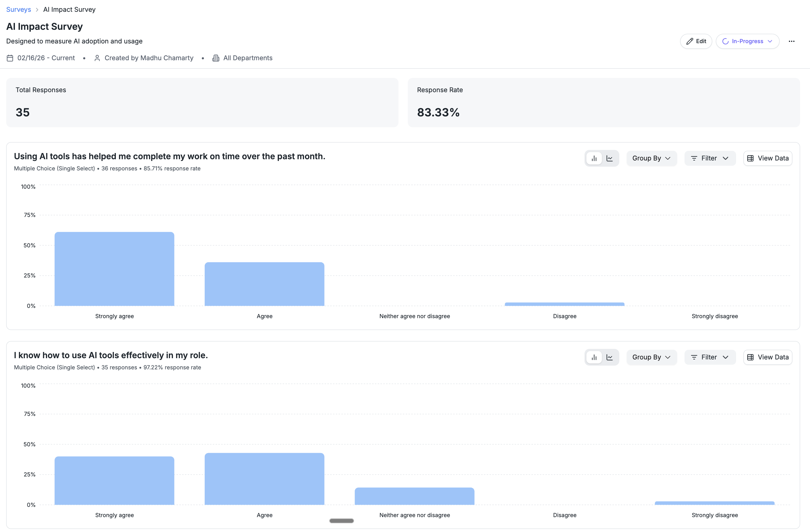Image resolution: width=810 pixels, height=532 pixels.
Task: Click the calendar icon by survey dates
Action: pyautogui.click(x=10, y=58)
